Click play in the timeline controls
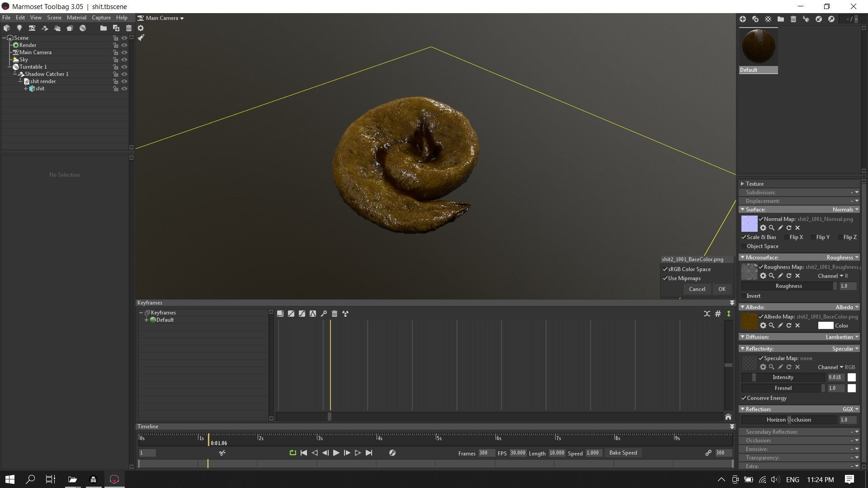This screenshot has height=488, width=868. tap(336, 453)
